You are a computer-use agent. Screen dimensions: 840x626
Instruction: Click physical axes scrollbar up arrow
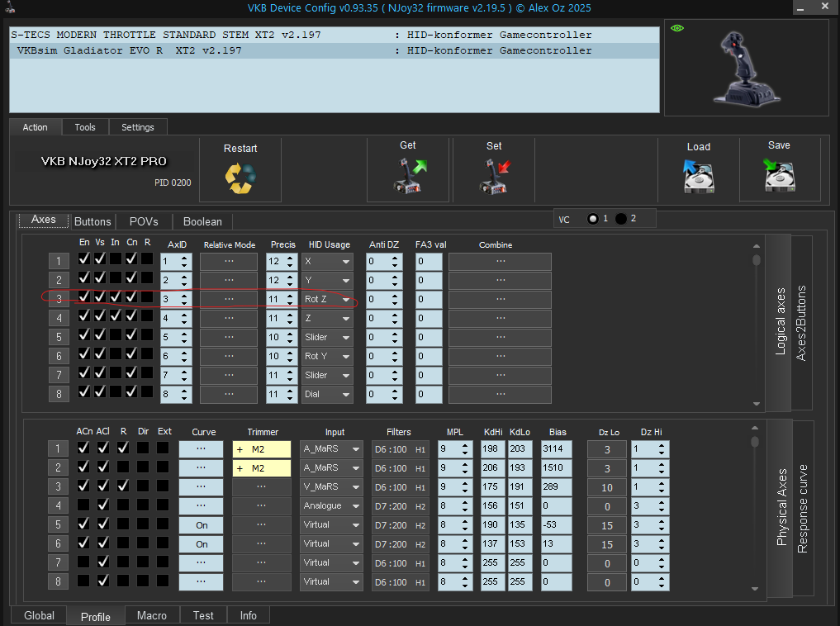point(755,428)
